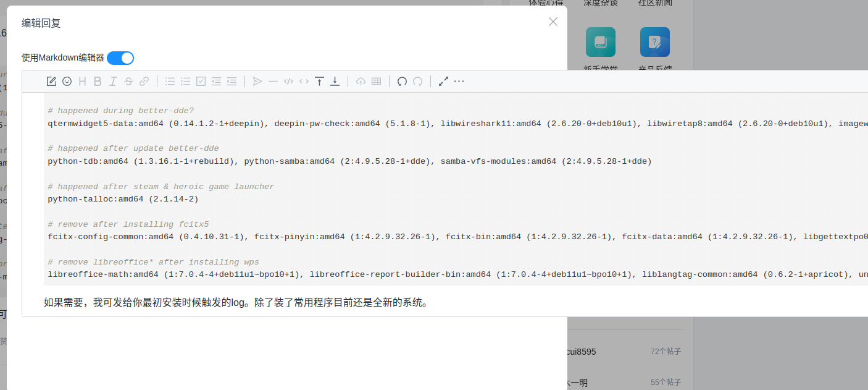The width and height of the screenshot is (868, 390).
Task: Click the line starting with qtermwidget5-data:amd64
Action: [x=457, y=124]
